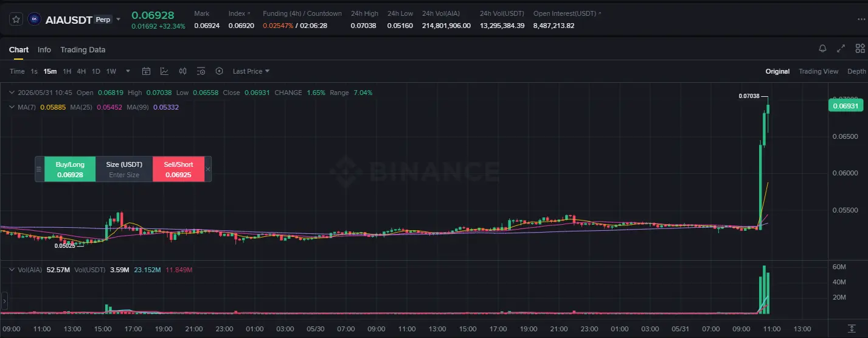Close the quick order trade widget
This screenshot has height=338, width=868.
208,169
